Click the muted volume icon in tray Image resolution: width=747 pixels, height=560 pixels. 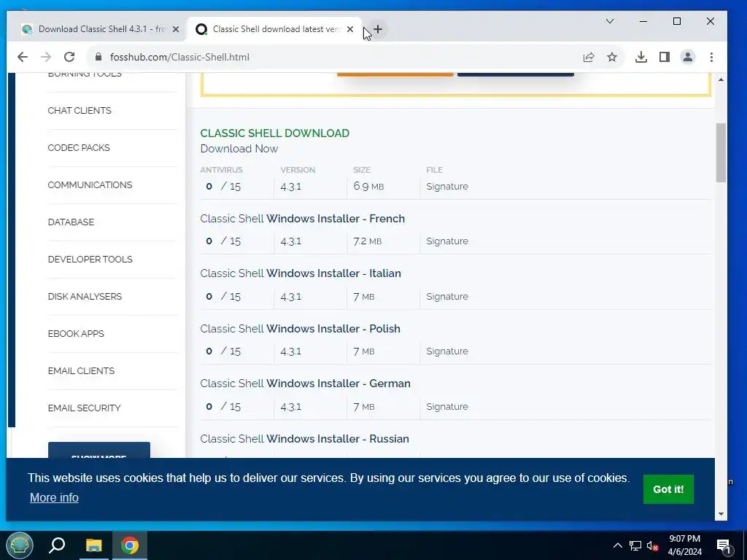coord(653,545)
